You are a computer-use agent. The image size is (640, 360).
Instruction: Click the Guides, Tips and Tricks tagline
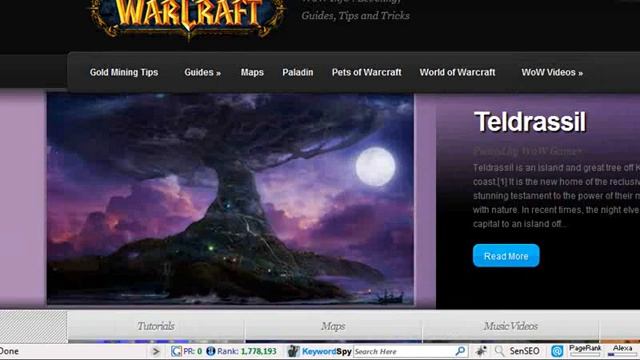coord(355,16)
